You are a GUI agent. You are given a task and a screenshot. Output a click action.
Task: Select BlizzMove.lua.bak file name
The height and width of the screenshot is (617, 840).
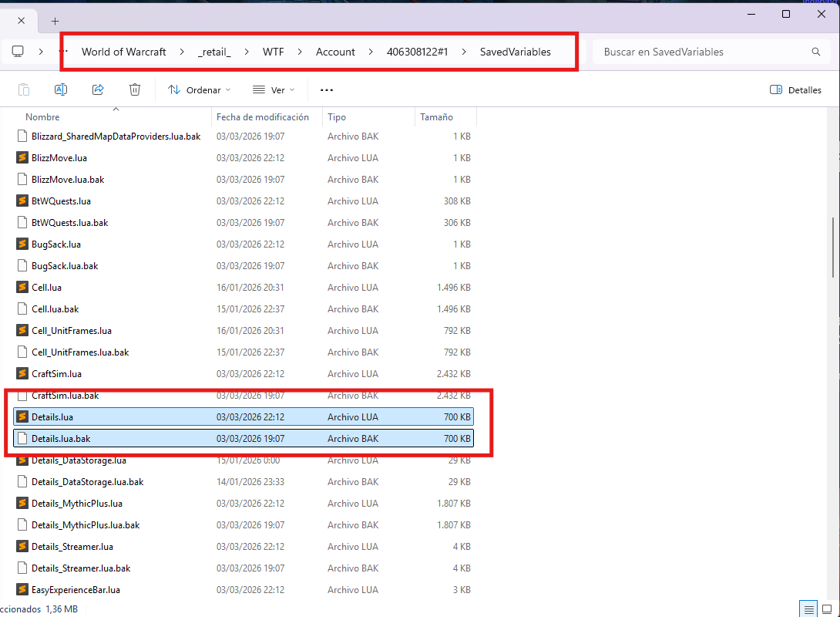[68, 180]
